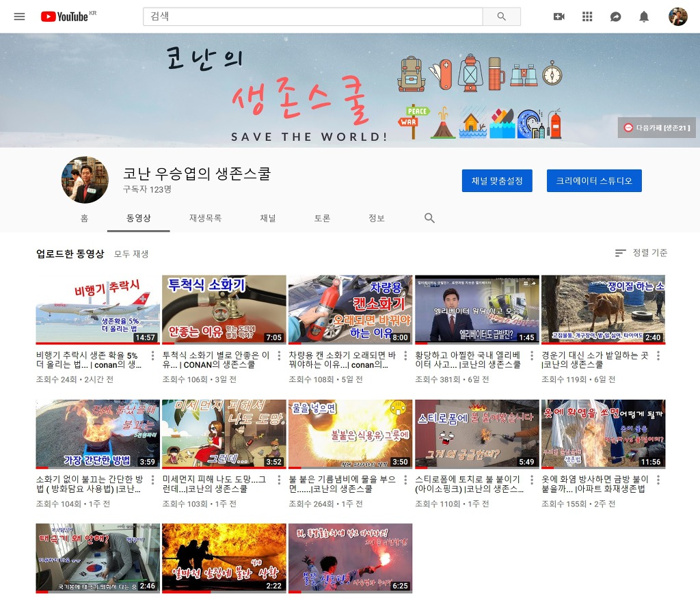The height and width of the screenshot is (598, 700).
Task: Open the hamburger guide menu
Action: point(19,16)
